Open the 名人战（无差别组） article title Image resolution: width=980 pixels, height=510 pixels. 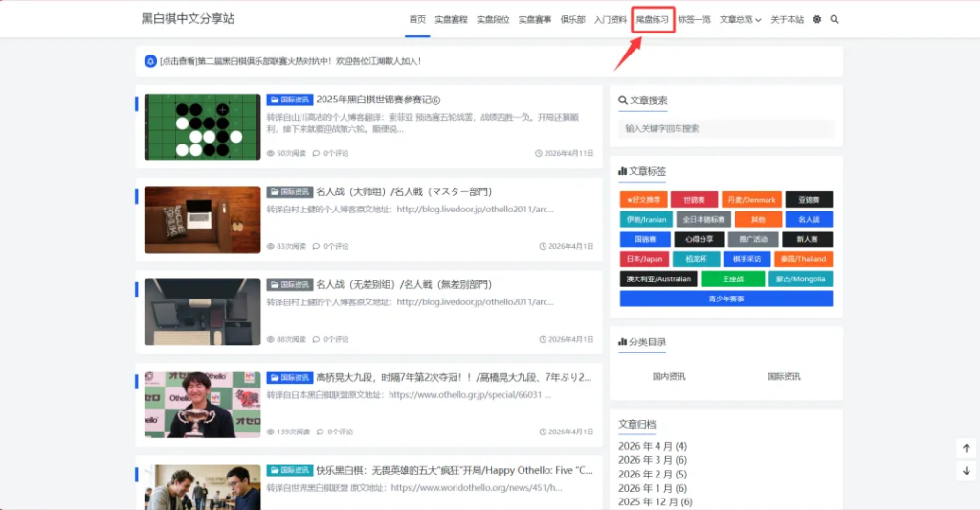[404, 284]
